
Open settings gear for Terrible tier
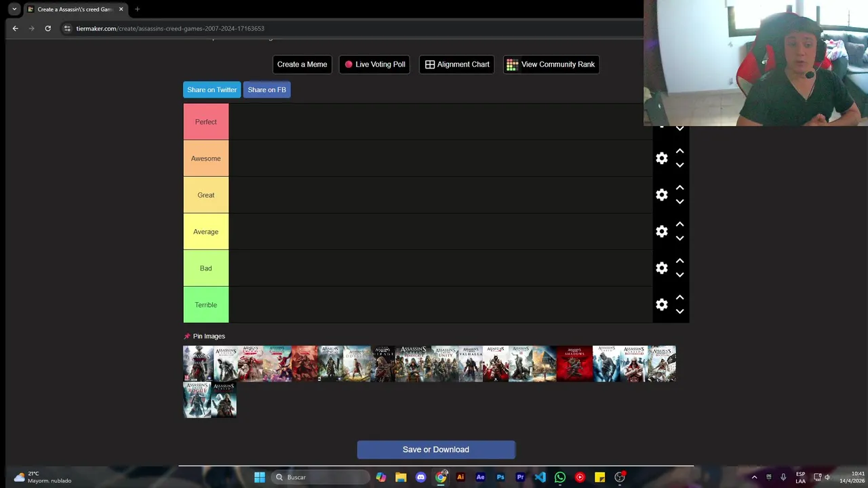pos(662,305)
